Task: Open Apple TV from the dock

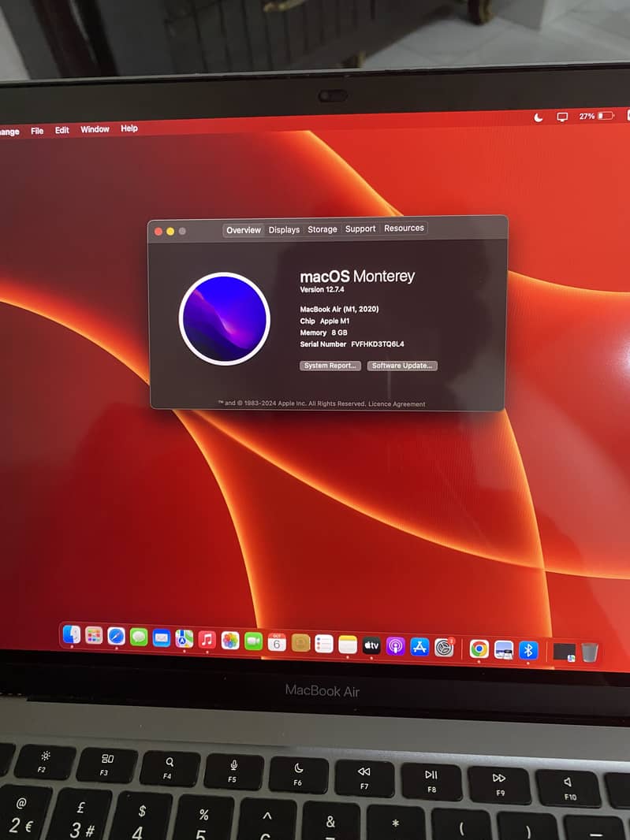Action: coord(371,645)
